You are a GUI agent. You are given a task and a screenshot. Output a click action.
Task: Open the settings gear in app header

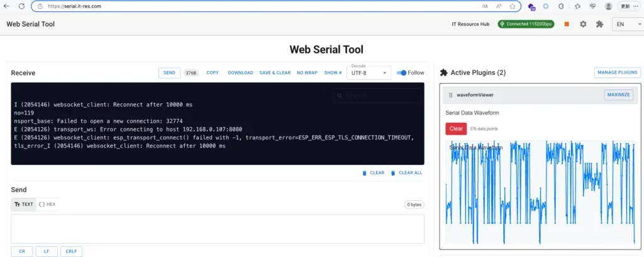point(583,25)
